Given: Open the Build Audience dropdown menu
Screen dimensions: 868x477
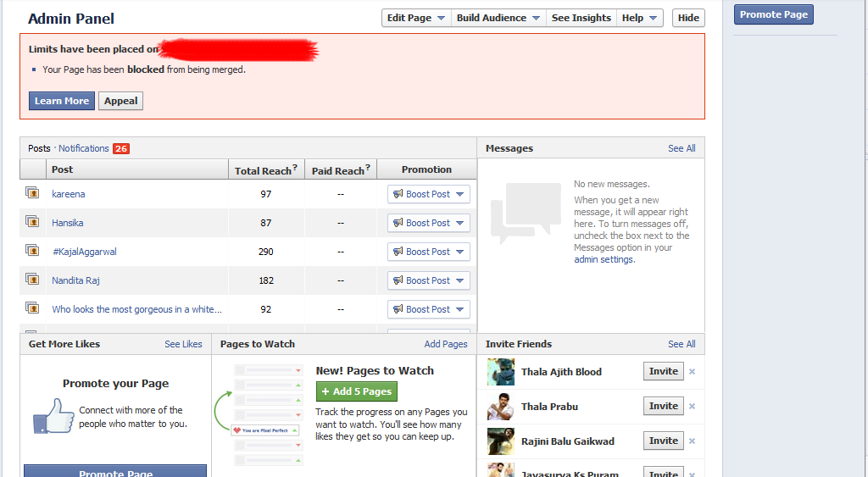Looking at the screenshot, I should pos(498,18).
